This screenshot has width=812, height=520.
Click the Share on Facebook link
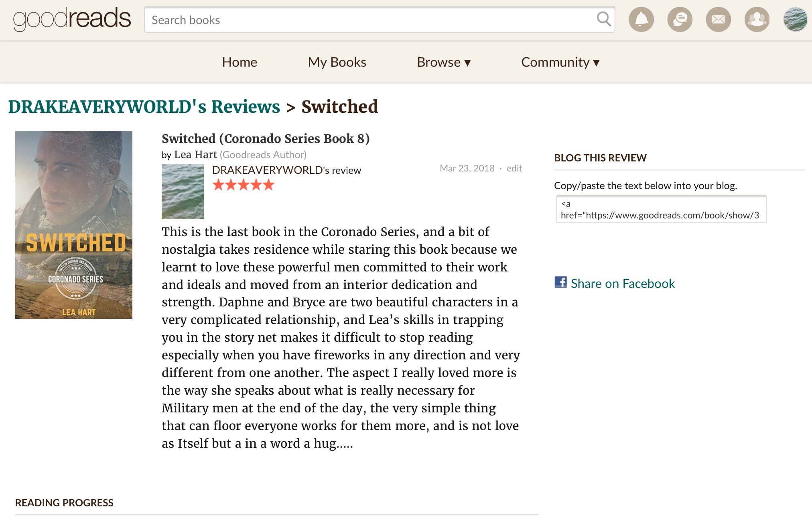pos(623,283)
